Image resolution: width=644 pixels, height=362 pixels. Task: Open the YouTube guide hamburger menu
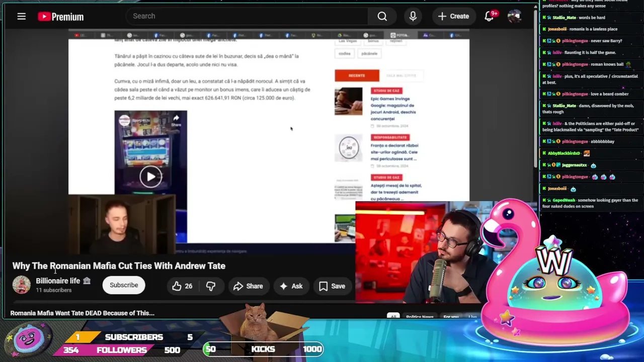21,17
